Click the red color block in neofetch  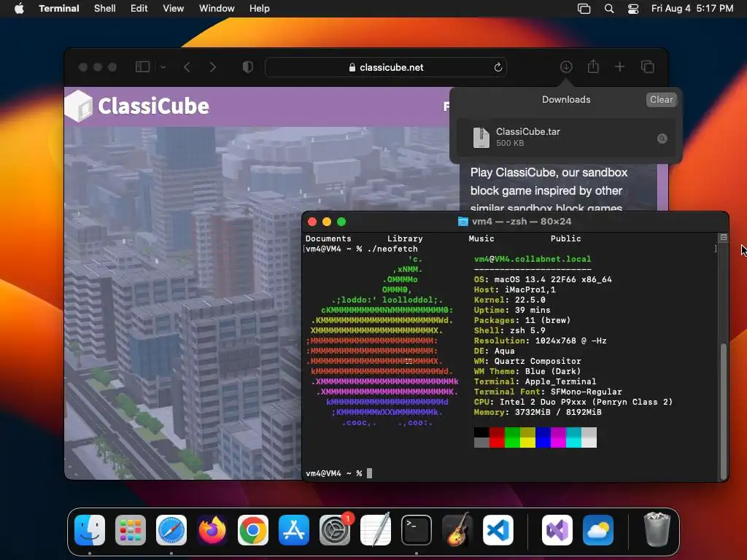[x=497, y=437]
